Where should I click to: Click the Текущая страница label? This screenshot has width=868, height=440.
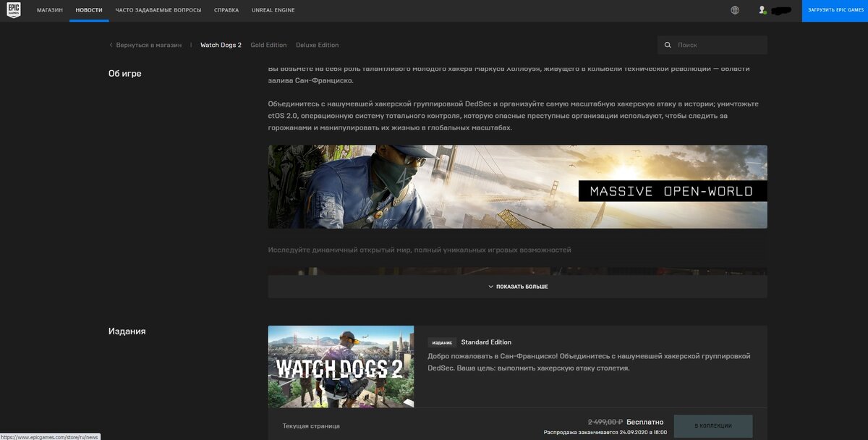[311, 426]
